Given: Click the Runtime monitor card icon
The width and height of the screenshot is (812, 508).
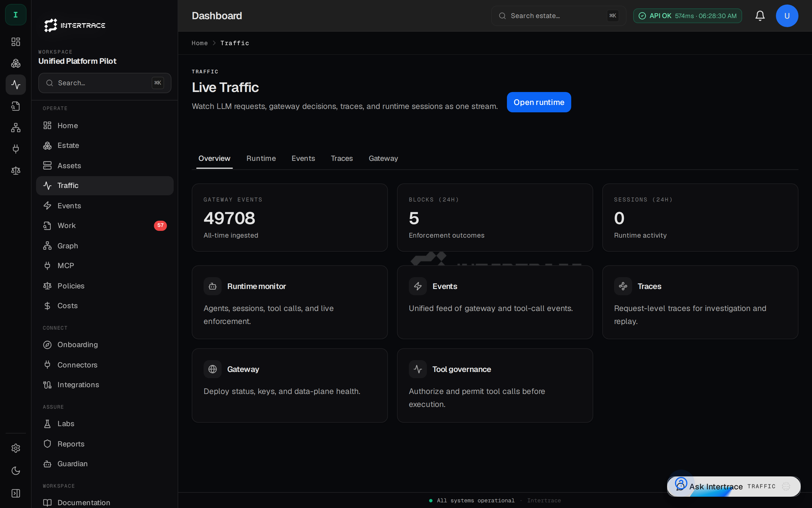Looking at the screenshot, I should coord(212,286).
